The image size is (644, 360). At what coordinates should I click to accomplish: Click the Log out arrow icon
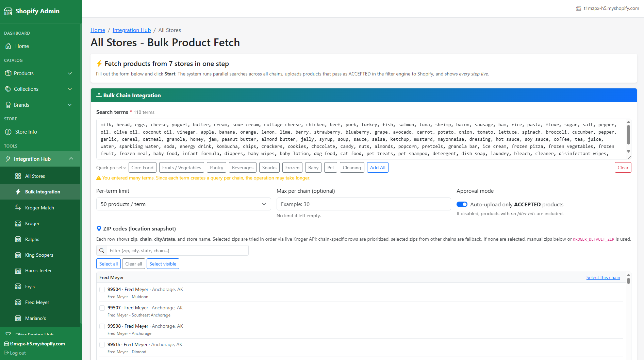pyautogui.click(x=6, y=353)
